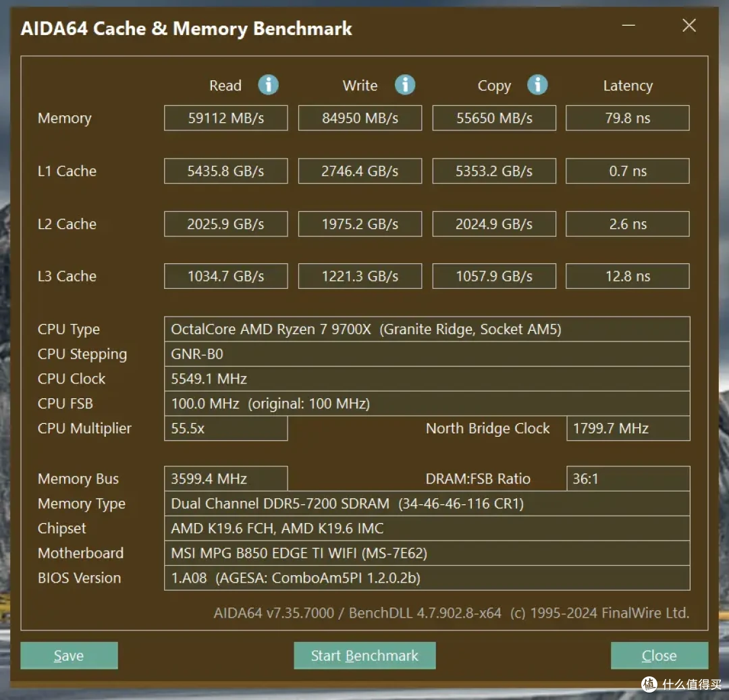Screen dimensions: 729x700
Task: Click the Close button at bottom right
Action: tap(659, 655)
